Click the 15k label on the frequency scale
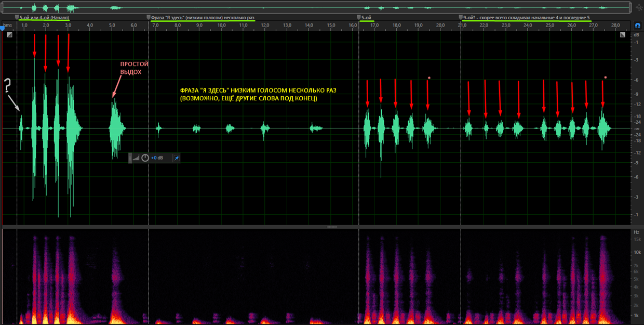This screenshot has width=644, height=325. pyautogui.click(x=637, y=239)
